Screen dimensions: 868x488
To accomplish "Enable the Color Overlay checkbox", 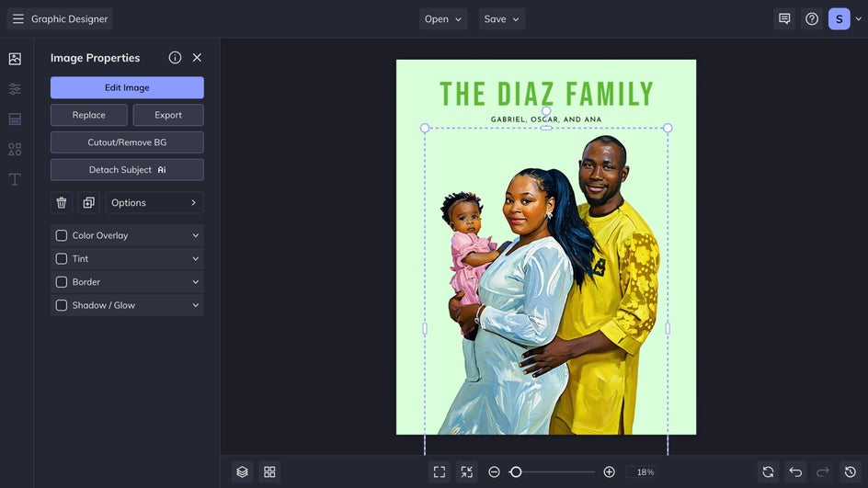I will (62, 235).
